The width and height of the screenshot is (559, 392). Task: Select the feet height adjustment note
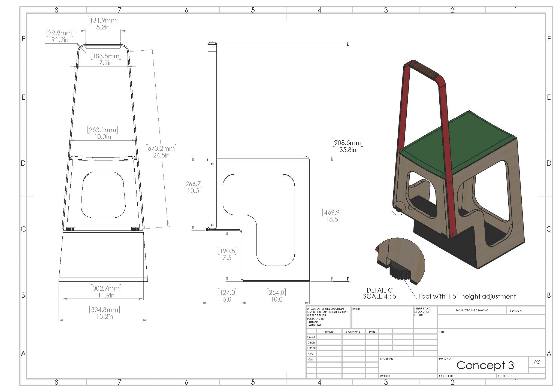click(467, 296)
